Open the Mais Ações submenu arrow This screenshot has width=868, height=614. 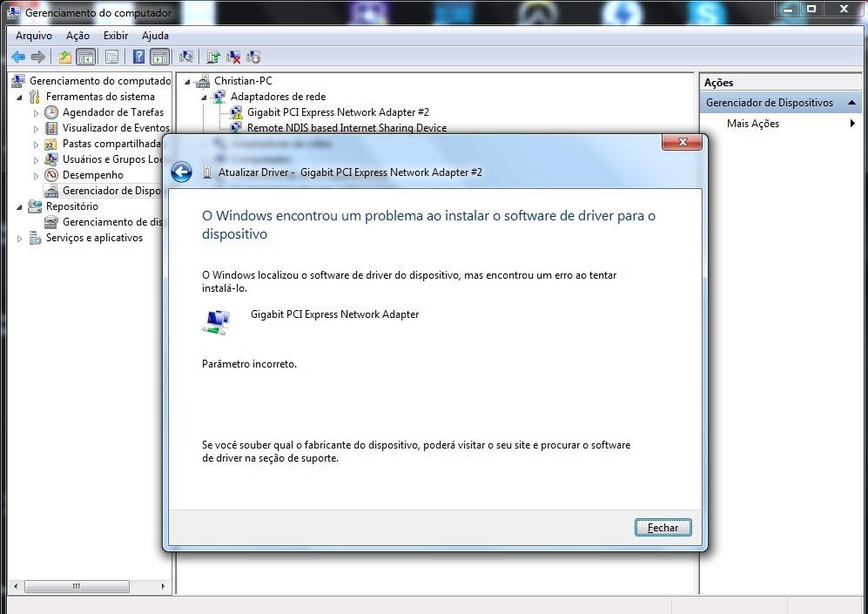pyautogui.click(x=852, y=124)
